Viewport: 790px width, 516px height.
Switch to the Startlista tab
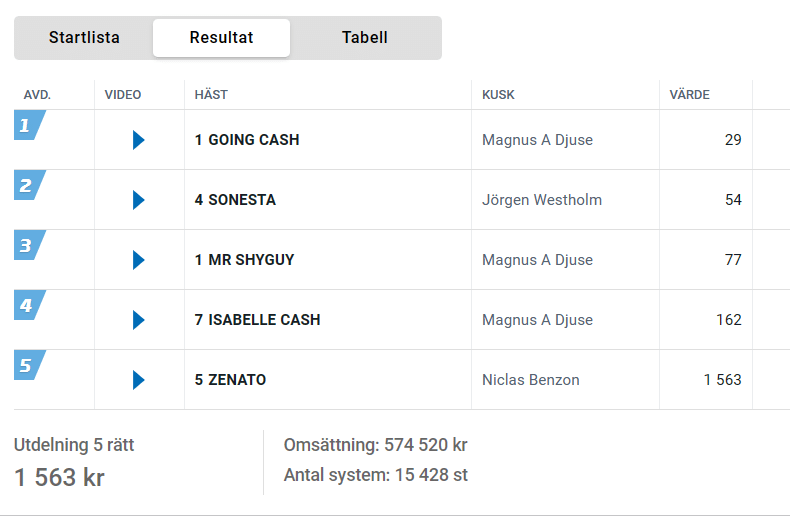click(x=84, y=38)
